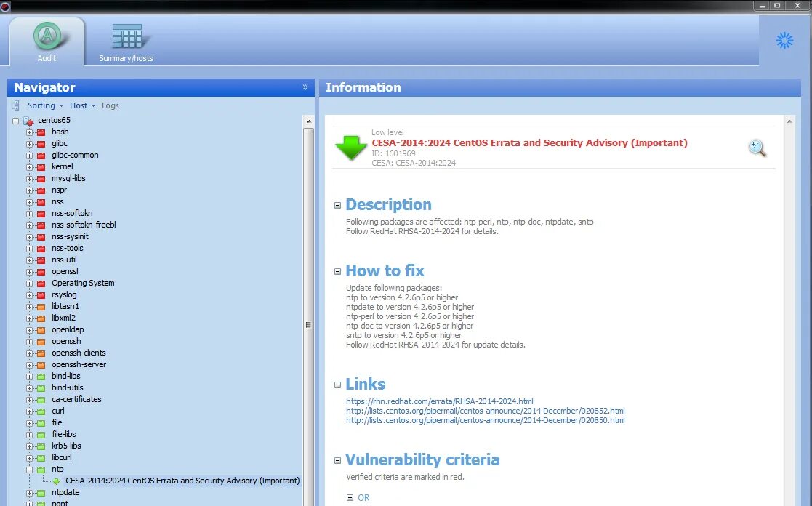The width and height of the screenshot is (812, 506).
Task: Click the green folder icon next to curl
Action: pyautogui.click(x=41, y=411)
